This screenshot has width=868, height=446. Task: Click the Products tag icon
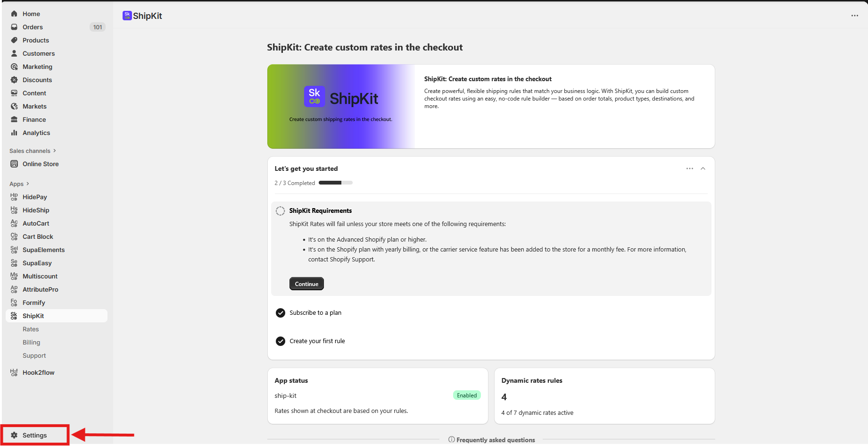tap(14, 40)
